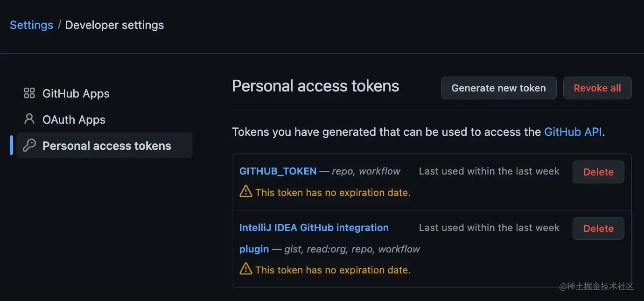The image size is (644, 301).
Task: Click the Personal access tokens key icon
Action: click(x=29, y=145)
